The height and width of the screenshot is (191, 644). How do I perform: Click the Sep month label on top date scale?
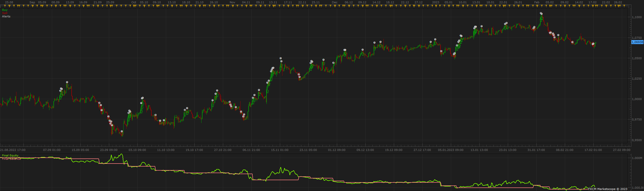click(x=32, y=2)
